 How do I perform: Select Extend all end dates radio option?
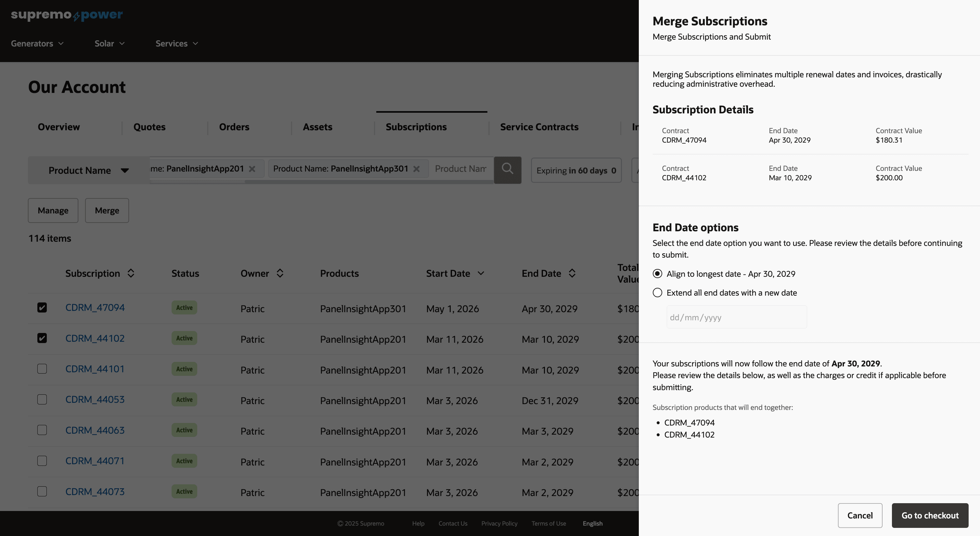point(657,293)
